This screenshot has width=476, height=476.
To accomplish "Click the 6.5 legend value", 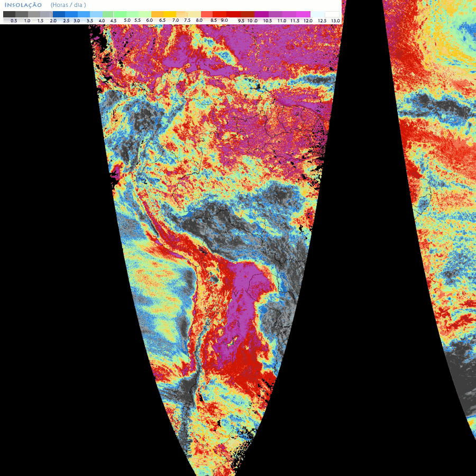I will point(162,20).
